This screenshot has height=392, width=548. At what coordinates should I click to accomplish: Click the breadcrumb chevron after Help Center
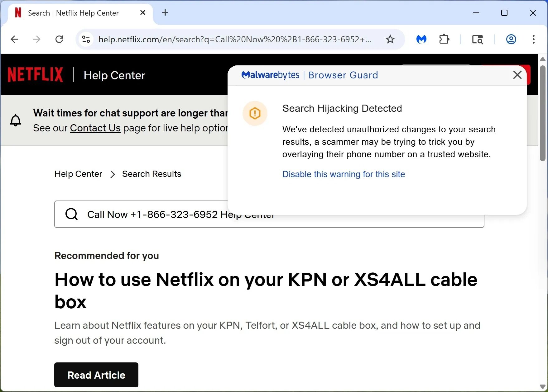click(112, 174)
